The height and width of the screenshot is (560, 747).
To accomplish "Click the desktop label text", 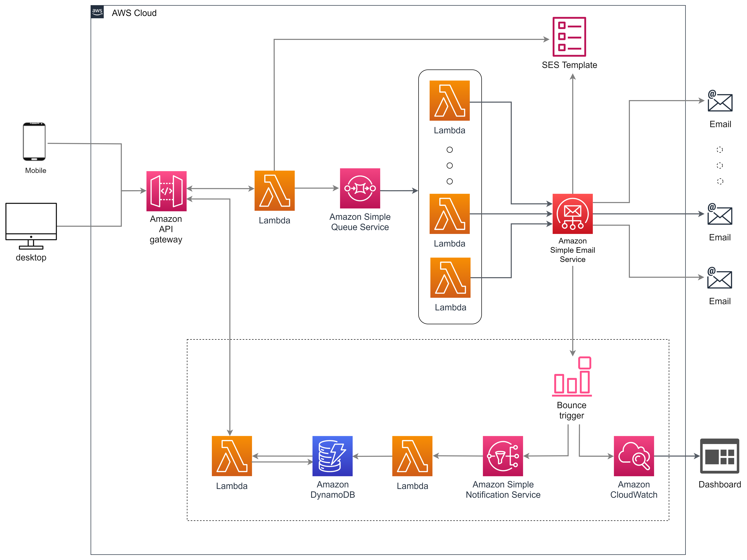I will (x=31, y=258).
